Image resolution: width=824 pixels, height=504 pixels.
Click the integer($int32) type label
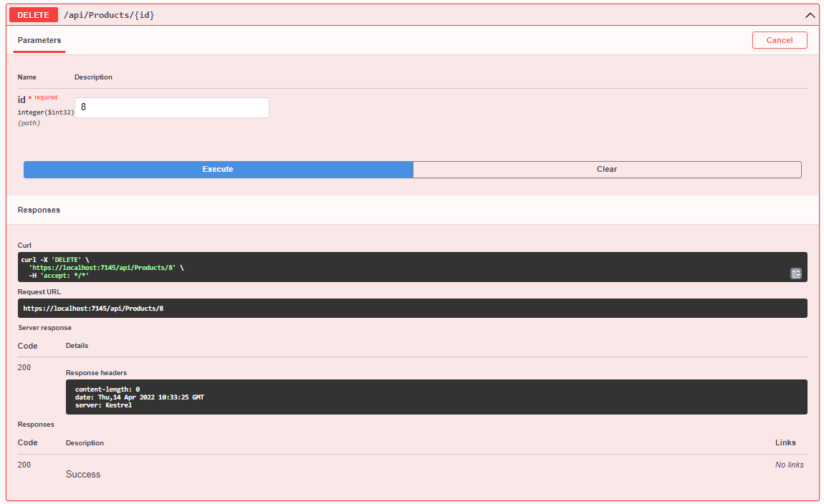coord(46,112)
